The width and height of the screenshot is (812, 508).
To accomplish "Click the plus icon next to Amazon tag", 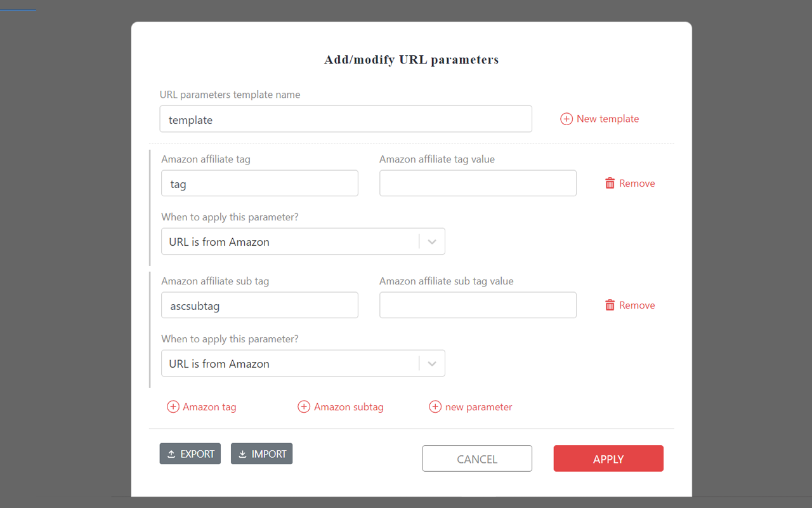I will pos(173,407).
